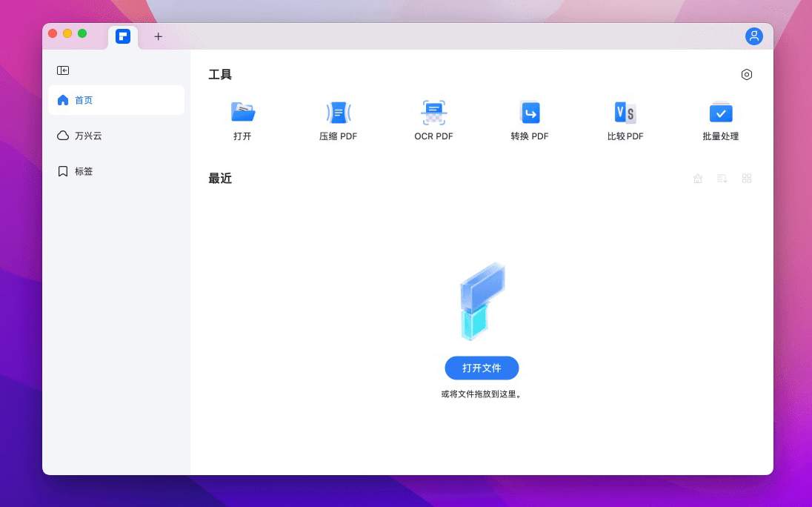Open the 压缩 PDF tool

click(339, 113)
